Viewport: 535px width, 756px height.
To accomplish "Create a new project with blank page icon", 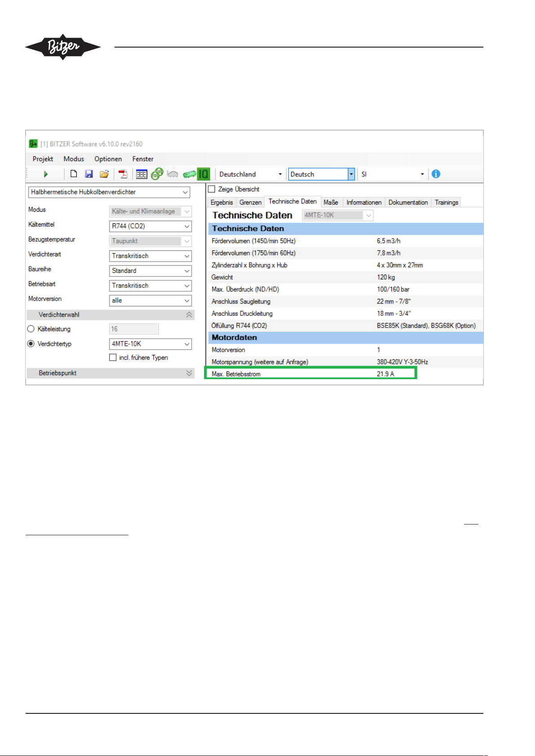I will (x=74, y=174).
